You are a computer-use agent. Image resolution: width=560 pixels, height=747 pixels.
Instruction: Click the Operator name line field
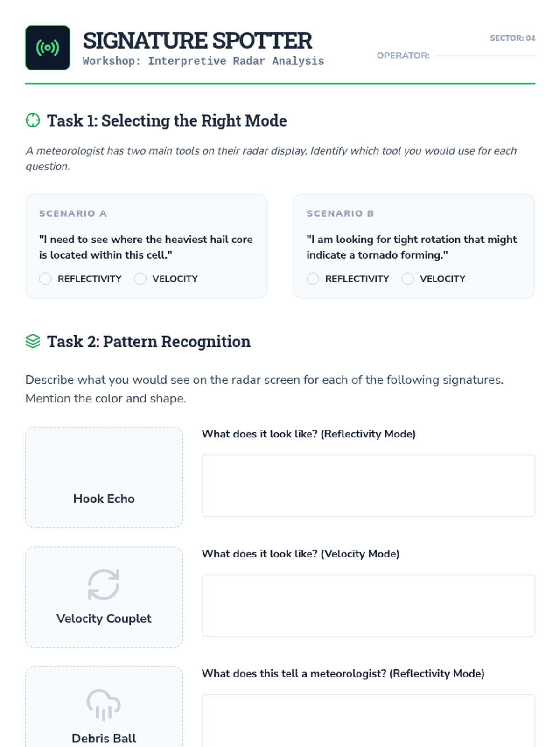(485, 55)
